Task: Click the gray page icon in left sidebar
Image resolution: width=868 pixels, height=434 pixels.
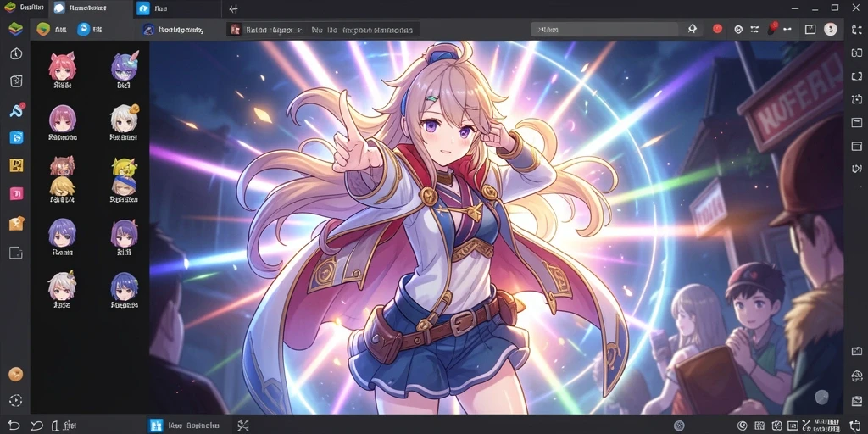Action: coord(16,253)
